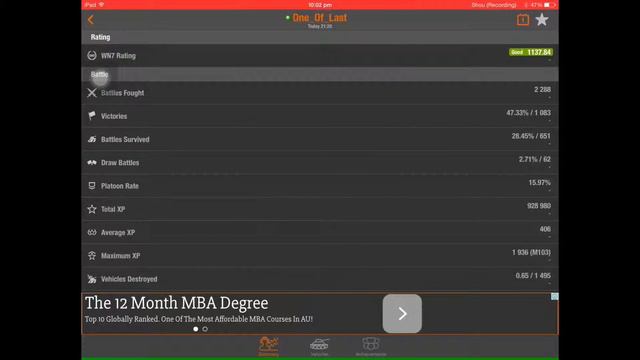Click the flag icon next to Victories
This screenshot has height=360, width=640.
[x=92, y=116]
